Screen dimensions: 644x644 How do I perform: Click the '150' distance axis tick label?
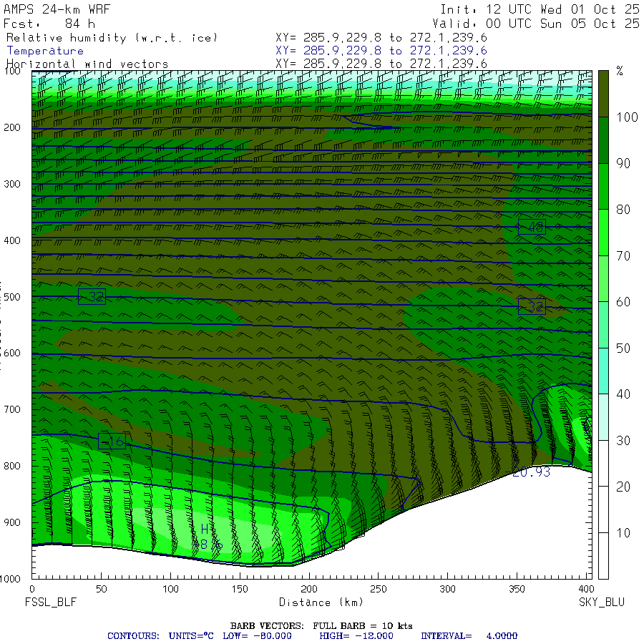point(240,589)
